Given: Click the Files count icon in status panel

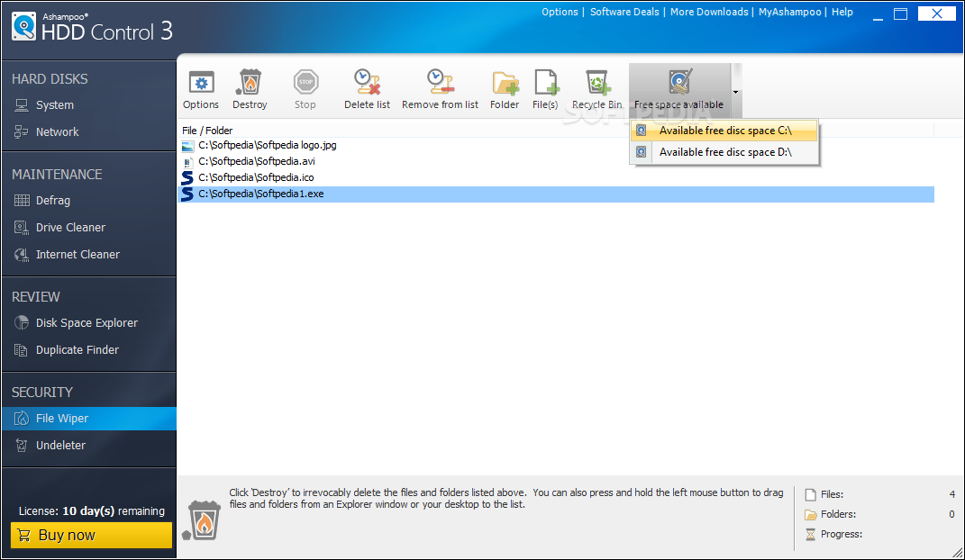Looking at the screenshot, I should point(811,494).
